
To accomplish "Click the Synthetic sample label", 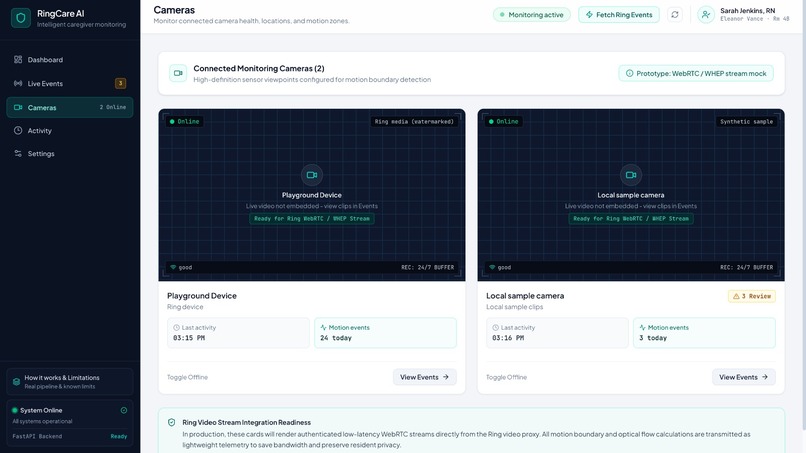I will coord(746,122).
